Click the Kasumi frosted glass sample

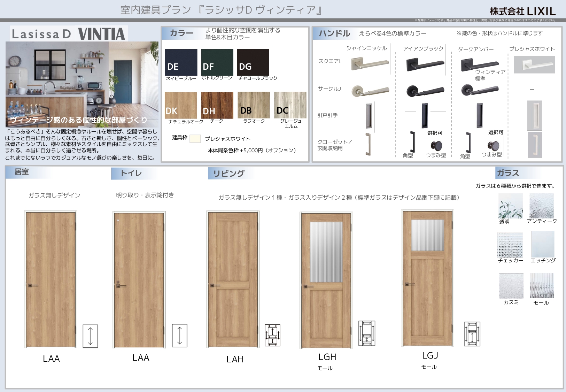pyautogui.click(x=511, y=286)
